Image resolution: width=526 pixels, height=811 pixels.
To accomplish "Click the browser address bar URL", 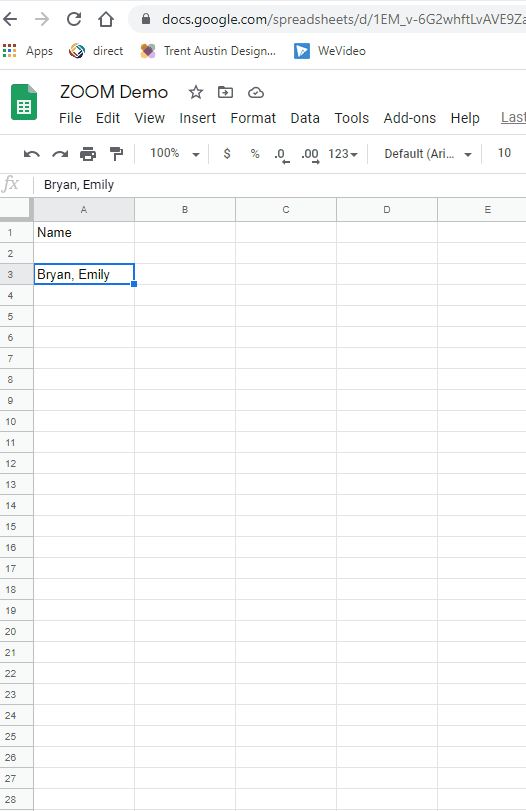I will [x=341, y=20].
